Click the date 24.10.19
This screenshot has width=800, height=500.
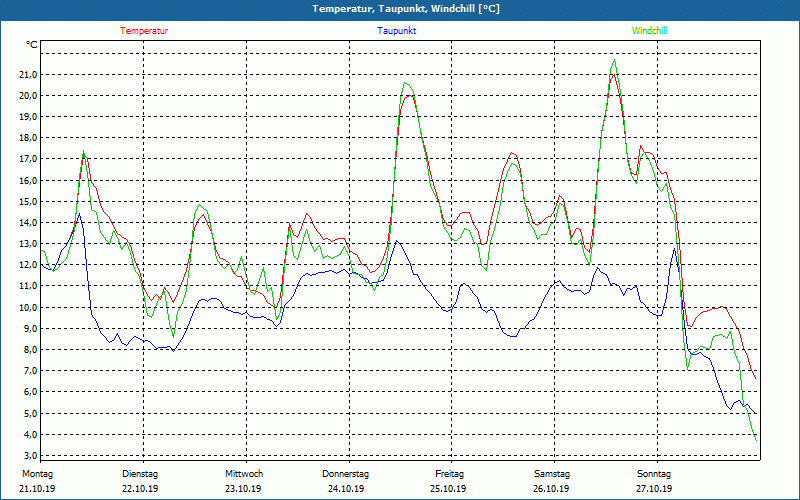pos(346,489)
